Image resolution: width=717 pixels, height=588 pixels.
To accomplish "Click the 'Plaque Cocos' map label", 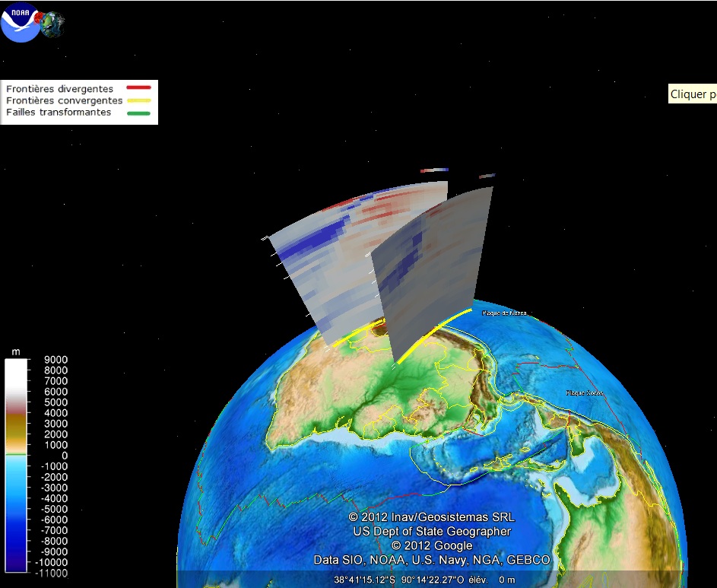I will coord(584,393).
